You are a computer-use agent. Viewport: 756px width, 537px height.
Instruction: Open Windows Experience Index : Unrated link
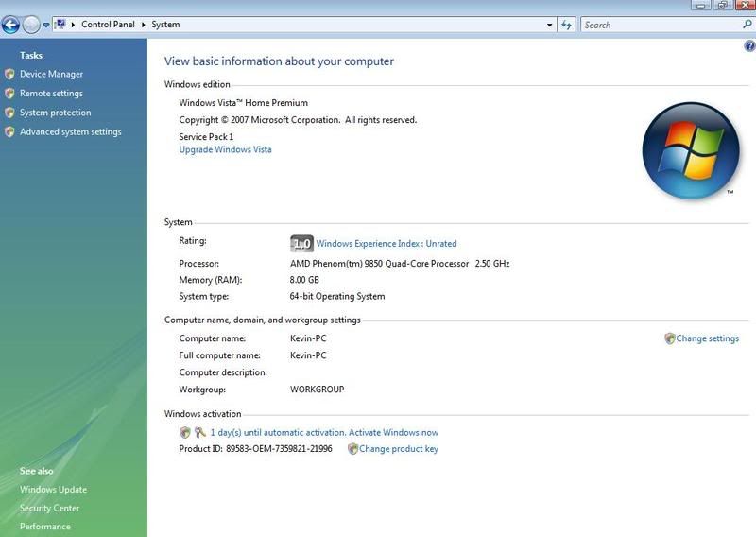(386, 244)
